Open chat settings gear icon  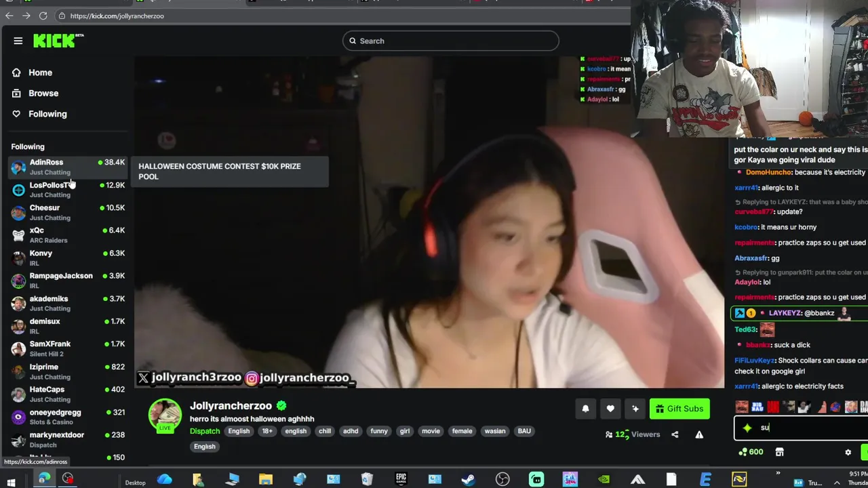coord(848,452)
